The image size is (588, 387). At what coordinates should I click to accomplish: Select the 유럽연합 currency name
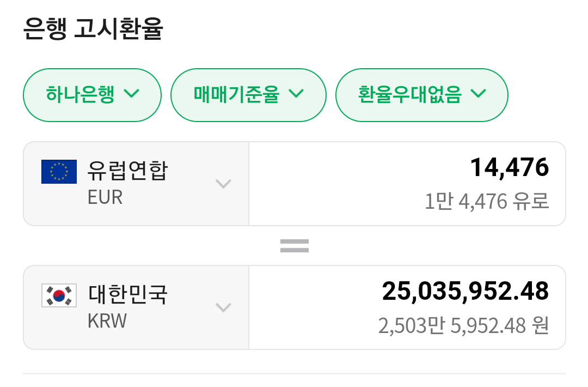[128, 171]
